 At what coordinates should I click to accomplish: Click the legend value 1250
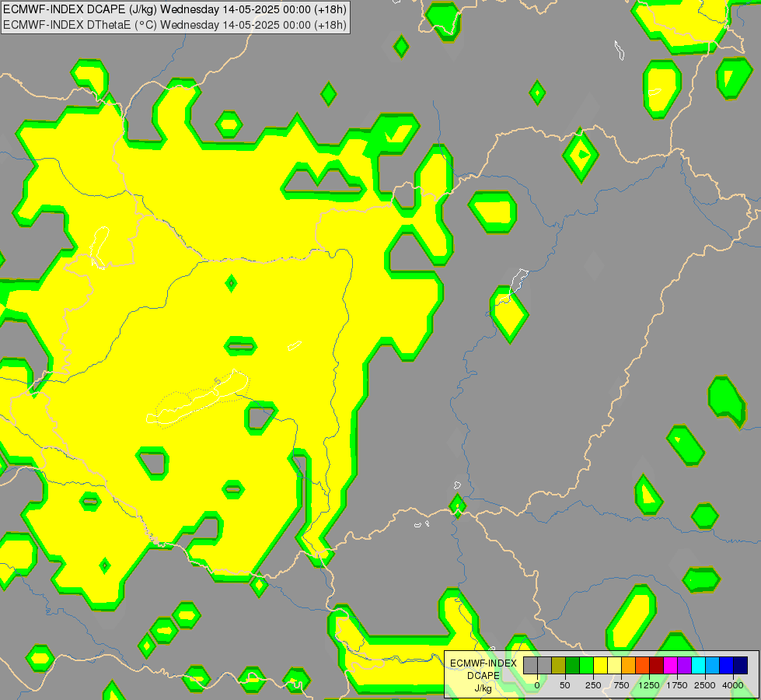tap(649, 685)
